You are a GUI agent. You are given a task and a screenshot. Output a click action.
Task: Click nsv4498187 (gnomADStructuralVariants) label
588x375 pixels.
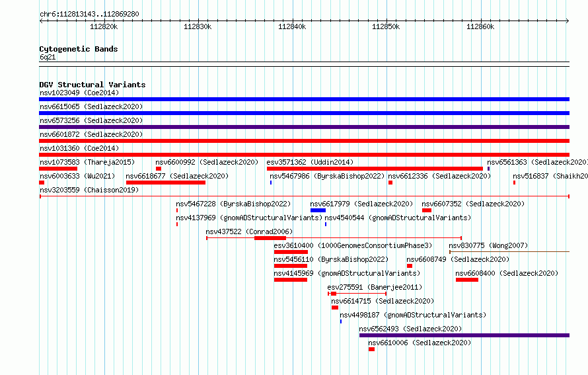tap(413, 315)
